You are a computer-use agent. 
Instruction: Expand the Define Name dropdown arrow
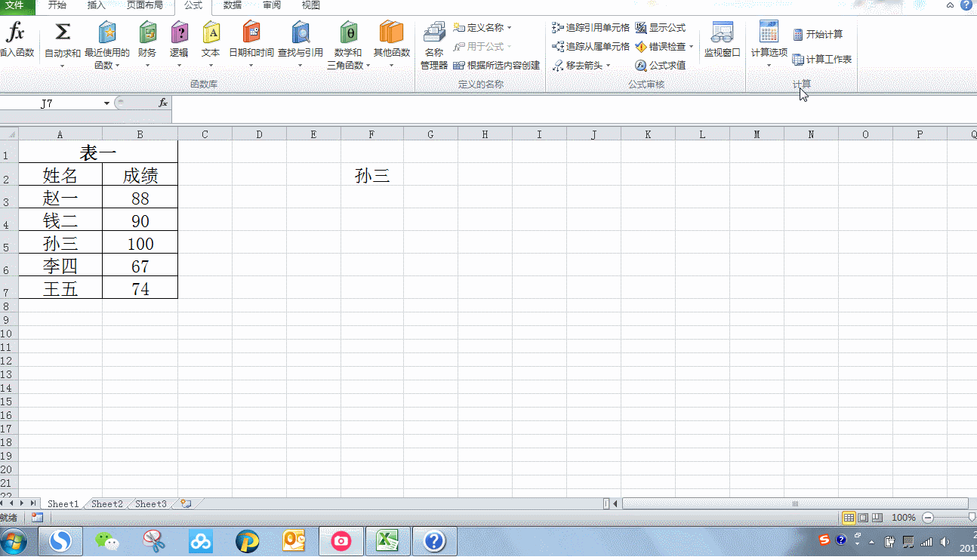tap(510, 28)
